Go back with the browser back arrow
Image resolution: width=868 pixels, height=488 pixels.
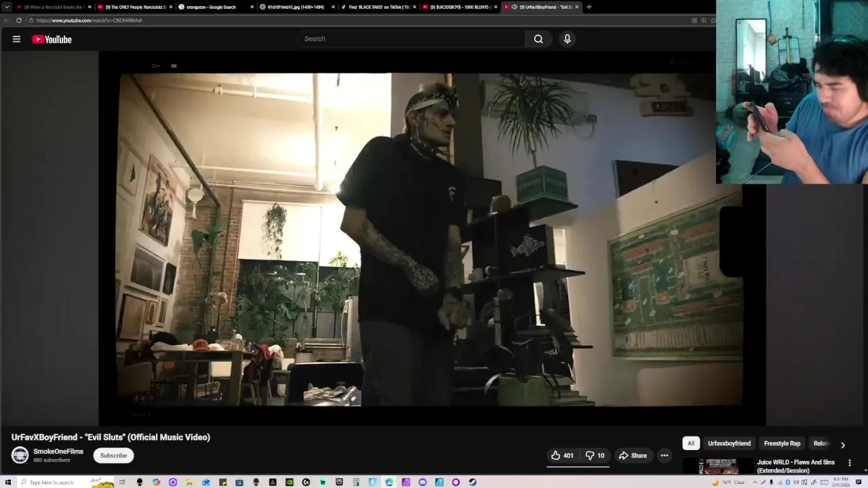pos(7,20)
